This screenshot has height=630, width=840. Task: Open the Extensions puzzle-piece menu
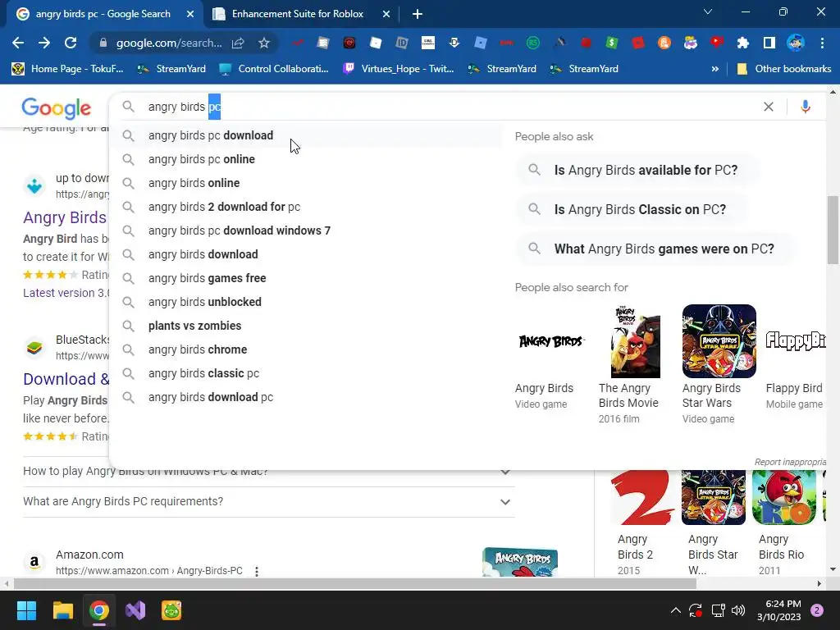(742, 43)
